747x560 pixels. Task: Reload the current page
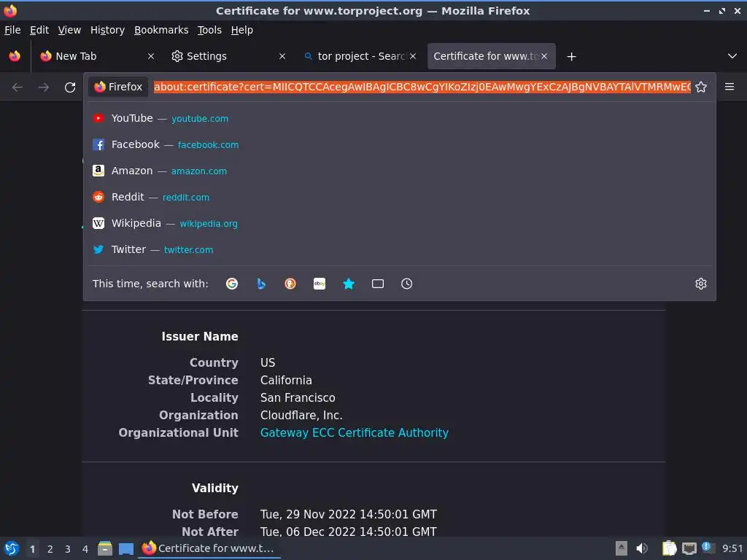pyautogui.click(x=70, y=87)
